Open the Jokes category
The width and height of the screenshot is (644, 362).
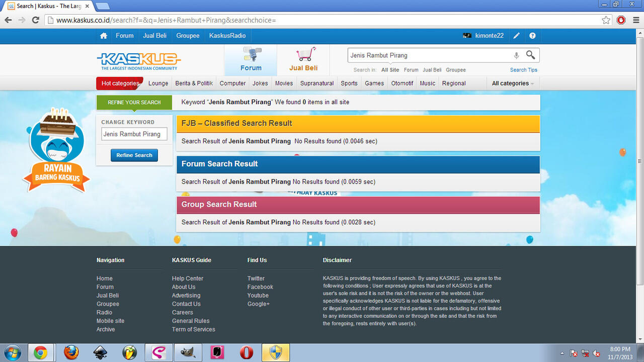point(260,83)
